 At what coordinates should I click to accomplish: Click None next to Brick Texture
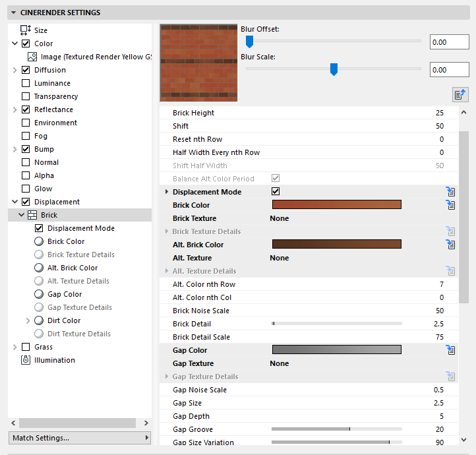280,218
